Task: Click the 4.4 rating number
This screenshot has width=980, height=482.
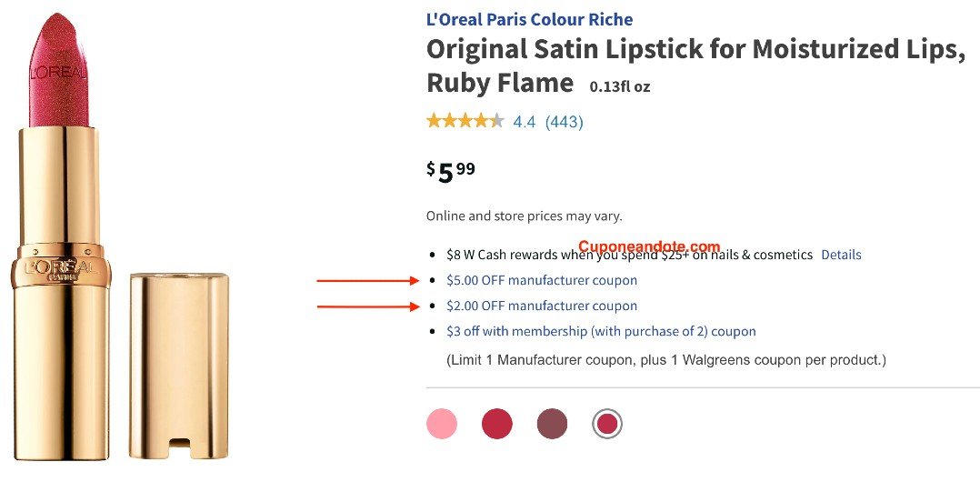Action: coord(525,122)
